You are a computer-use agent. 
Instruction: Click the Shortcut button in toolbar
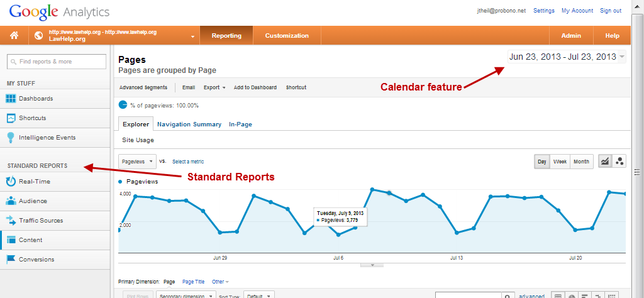[x=296, y=87]
